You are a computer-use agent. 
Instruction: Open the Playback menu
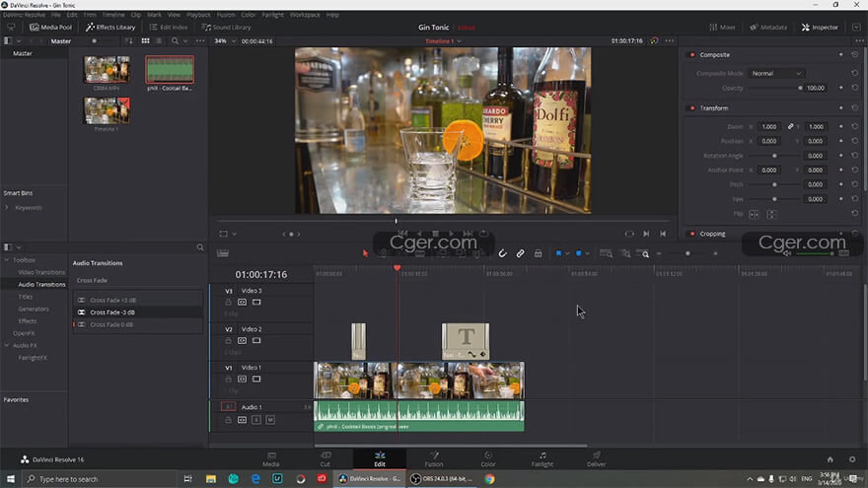click(x=198, y=15)
